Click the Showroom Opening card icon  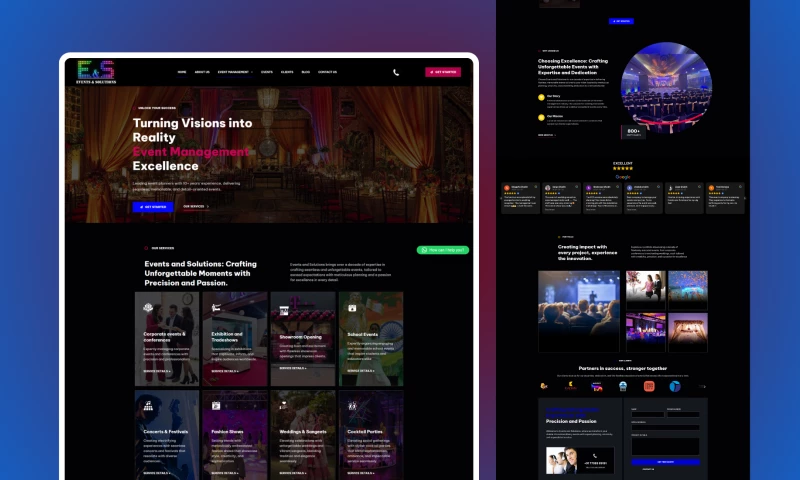[x=284, y=311]
